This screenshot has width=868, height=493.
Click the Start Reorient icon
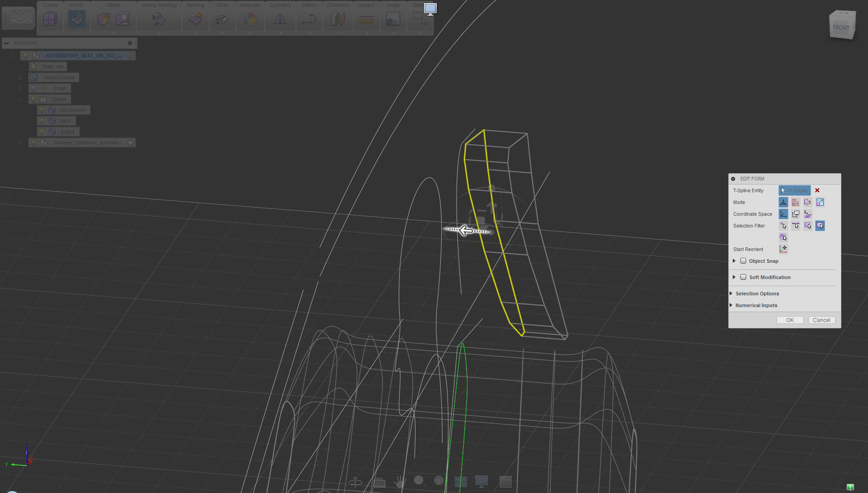tap(783, 249)
